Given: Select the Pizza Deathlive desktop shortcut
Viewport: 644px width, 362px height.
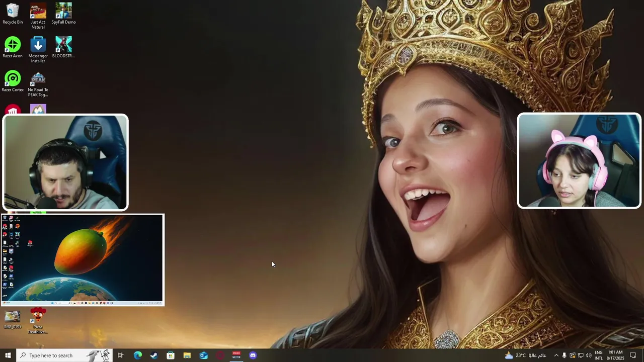Looking at the screenshot, I should pyautogui.click(x=38, y=321).
